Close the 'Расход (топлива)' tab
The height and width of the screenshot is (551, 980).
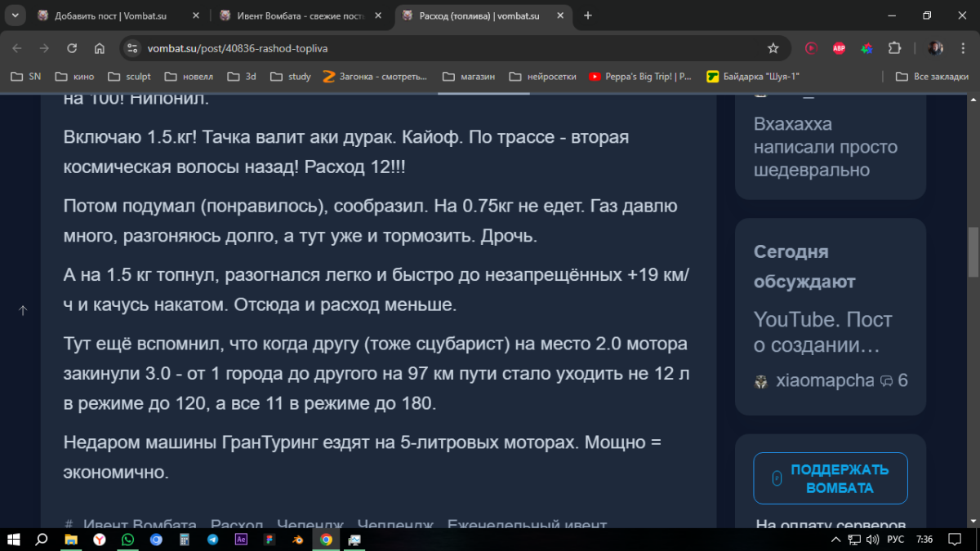pyautogui.click(x=559, y=16)
